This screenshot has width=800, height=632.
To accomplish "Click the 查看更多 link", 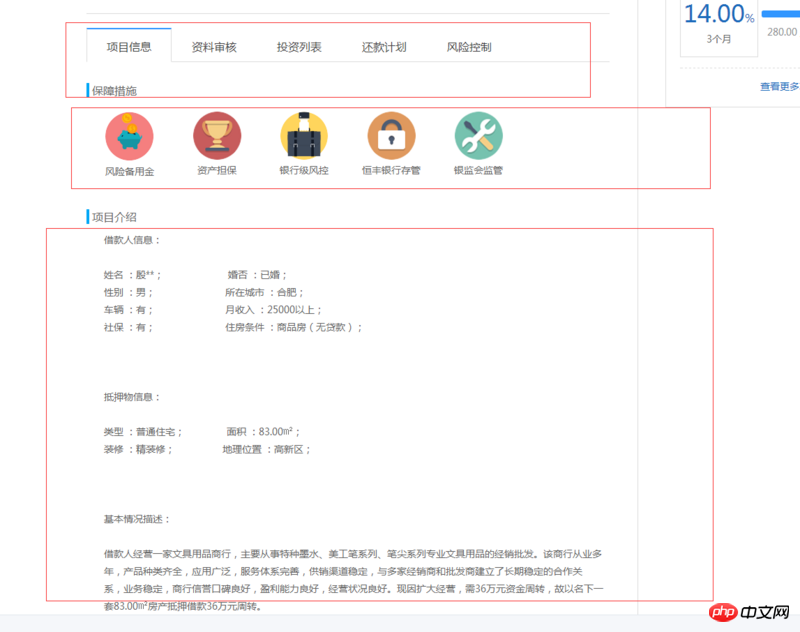I will (780, 87).
